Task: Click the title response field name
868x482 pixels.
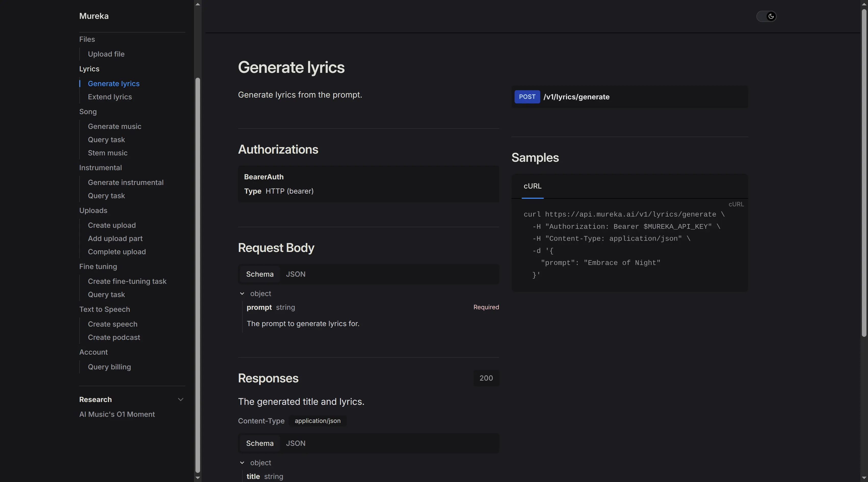Action: [253, 477]
